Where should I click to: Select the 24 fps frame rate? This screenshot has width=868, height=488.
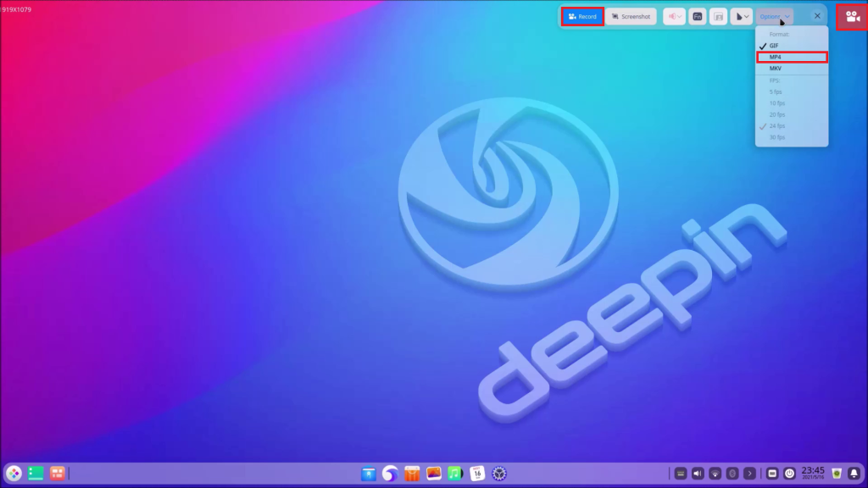[777, 125]
